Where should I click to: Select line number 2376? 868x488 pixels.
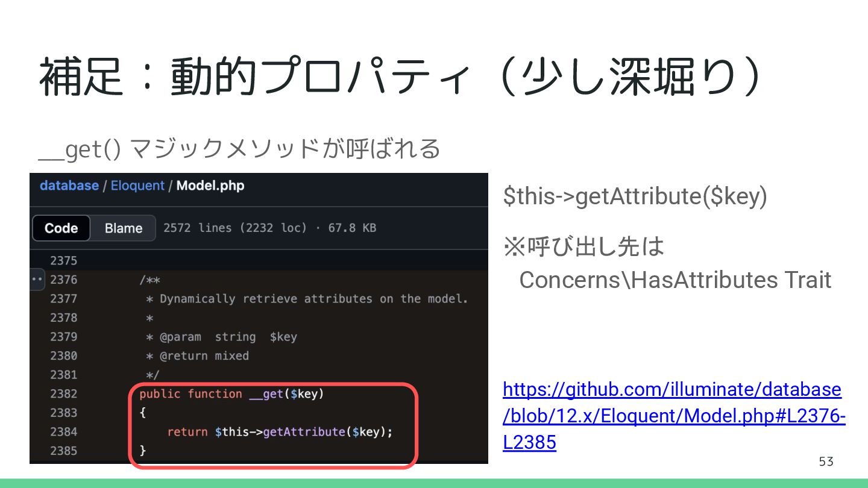pos(64,280)
